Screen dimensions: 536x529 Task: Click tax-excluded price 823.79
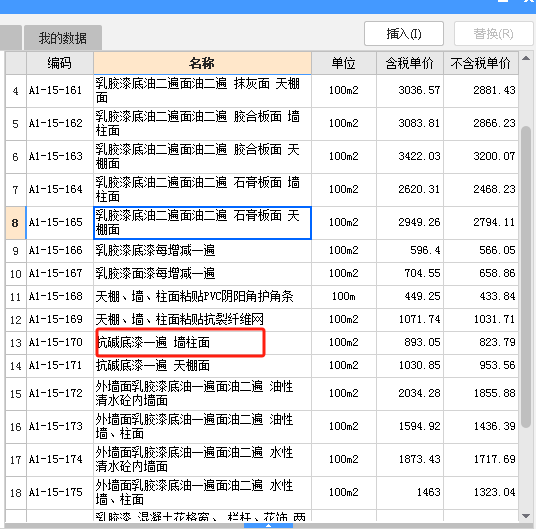click(497, 342)
